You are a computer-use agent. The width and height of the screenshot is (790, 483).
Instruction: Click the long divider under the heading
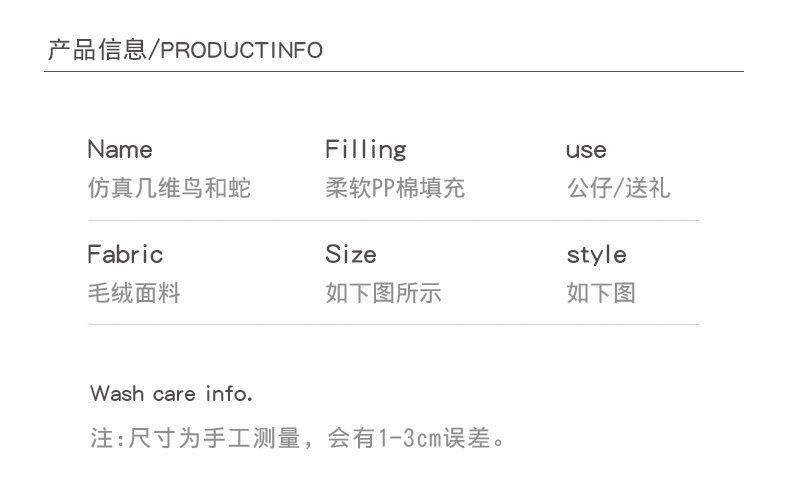395,72
